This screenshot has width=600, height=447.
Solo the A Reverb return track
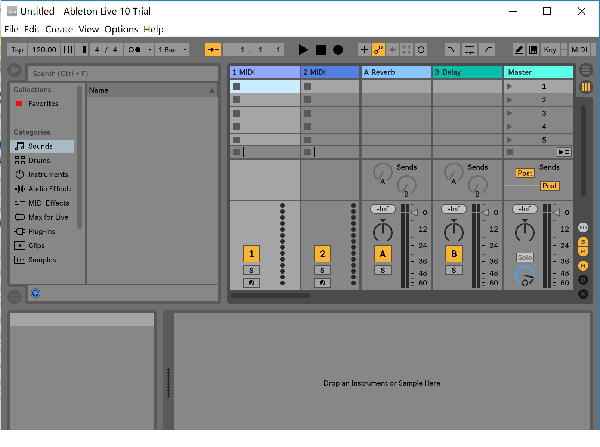click(381, 270)
